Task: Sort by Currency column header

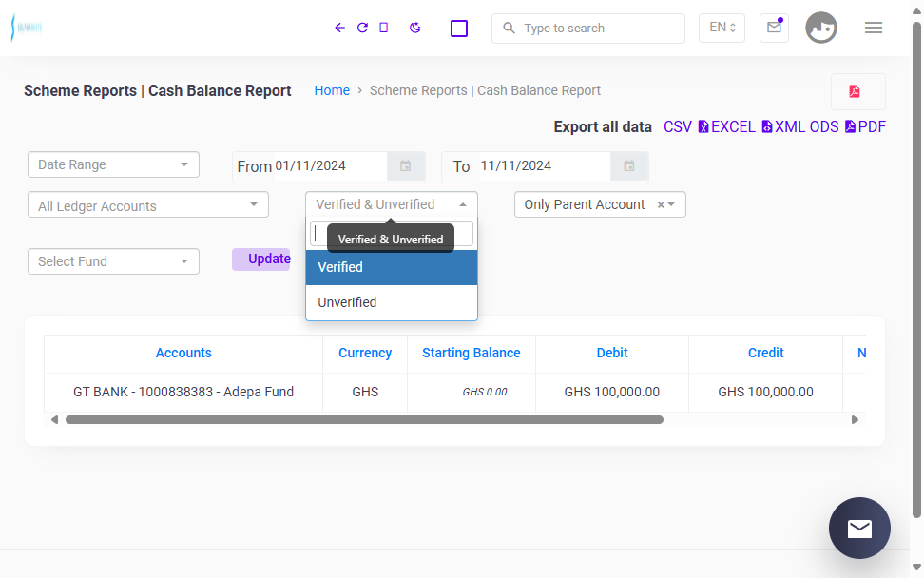Action: [x=365, y=353]
